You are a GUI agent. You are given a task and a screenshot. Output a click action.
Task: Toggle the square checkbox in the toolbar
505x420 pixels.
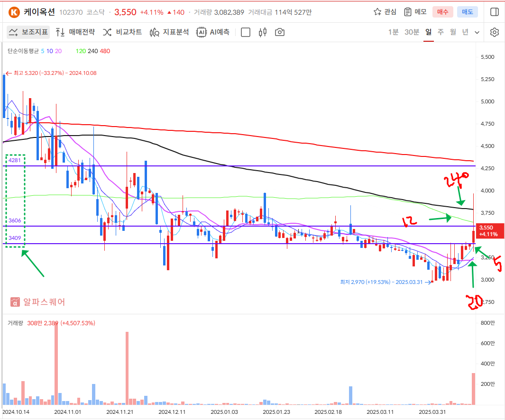pyautogui.click(x=246, y=32)
